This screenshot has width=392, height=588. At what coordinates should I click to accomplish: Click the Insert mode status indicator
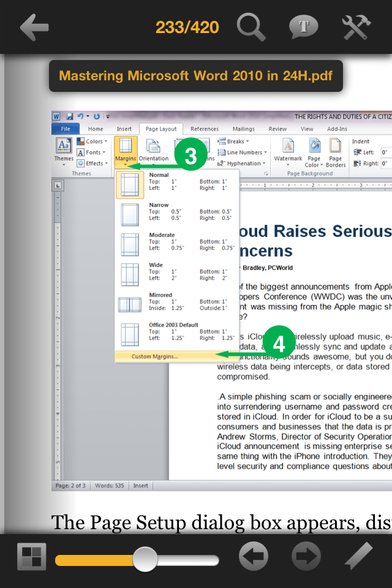click(x=141, y=486)
